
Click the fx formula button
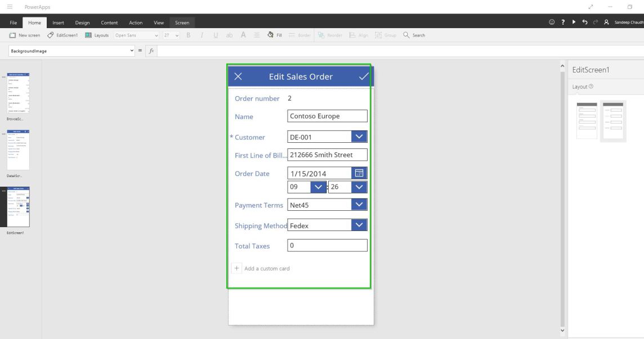click(151, 51)
